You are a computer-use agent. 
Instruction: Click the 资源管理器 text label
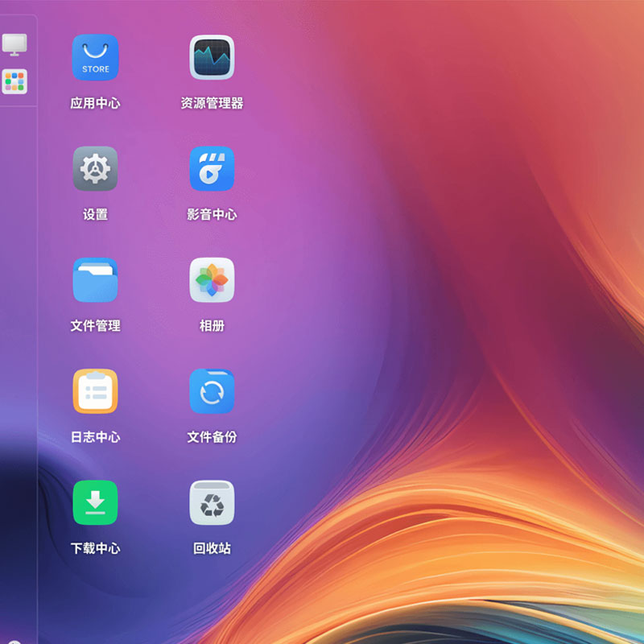coord(212,103)
